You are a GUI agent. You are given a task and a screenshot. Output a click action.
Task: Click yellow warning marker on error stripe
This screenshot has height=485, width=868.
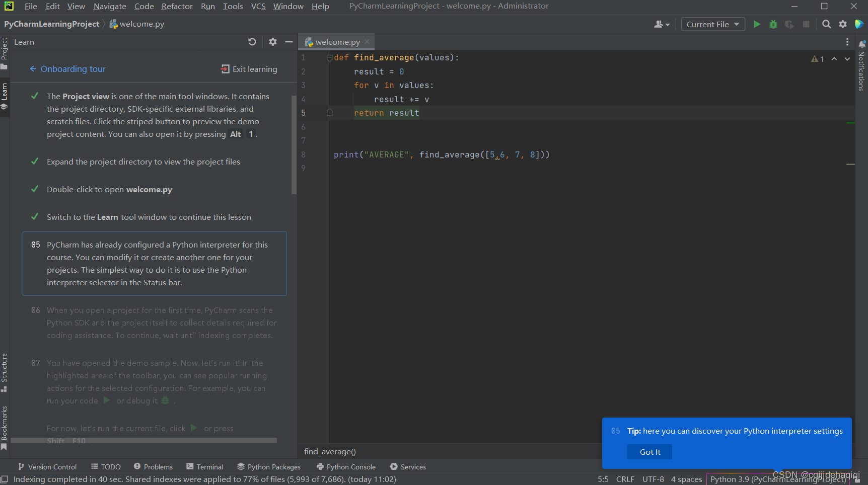pyautogui.click(x=851, y=165)
